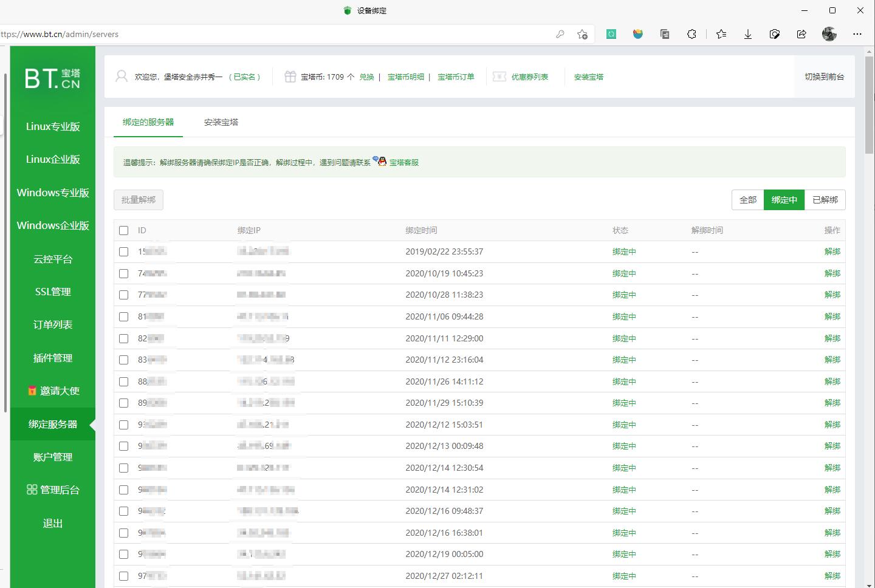The width and height of the screenshot is (875, 588).
Task: Click the Share icon in the browser toolbar
Action: coord(801,34)
